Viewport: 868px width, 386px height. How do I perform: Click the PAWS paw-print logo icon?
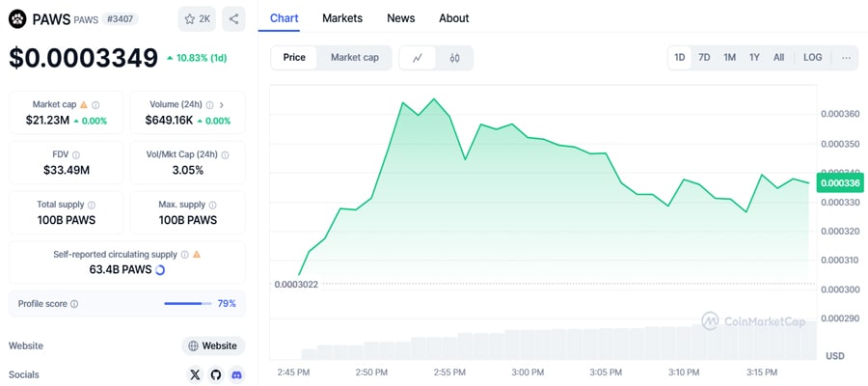point(17,19)
